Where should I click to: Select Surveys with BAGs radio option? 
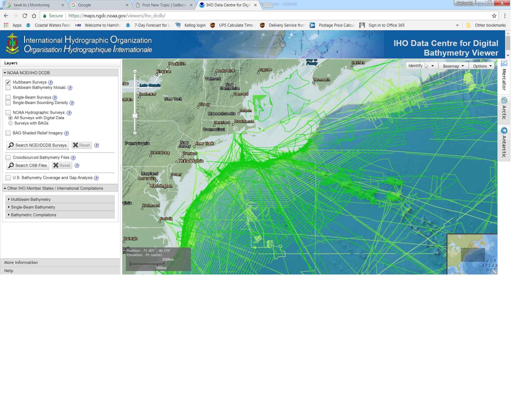tap(10, 123)
